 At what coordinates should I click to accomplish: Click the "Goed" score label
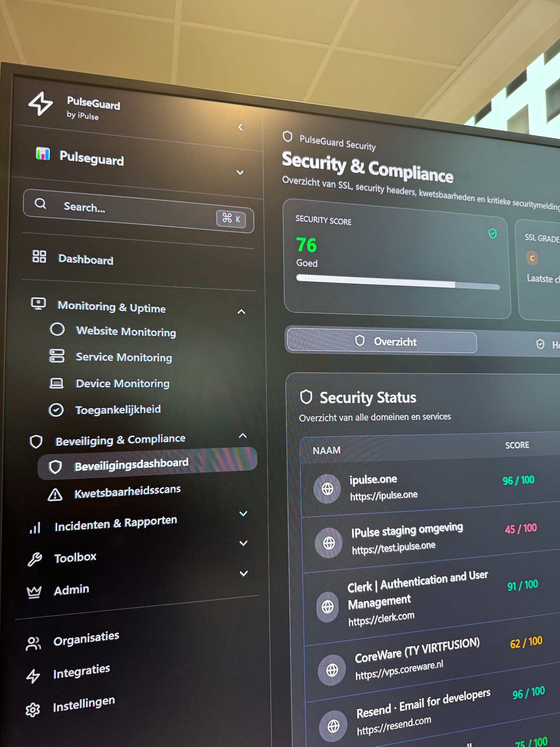pos(307,263)
